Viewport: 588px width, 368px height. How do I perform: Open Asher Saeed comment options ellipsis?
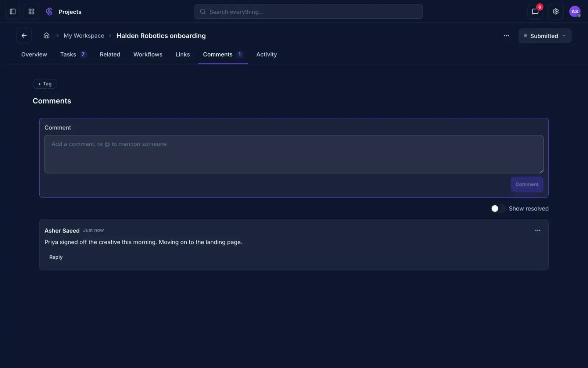[538, 230]
